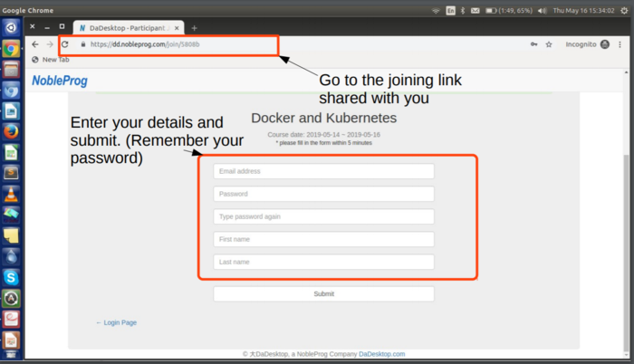Click the NobleProg logo

tap(60, 81)
